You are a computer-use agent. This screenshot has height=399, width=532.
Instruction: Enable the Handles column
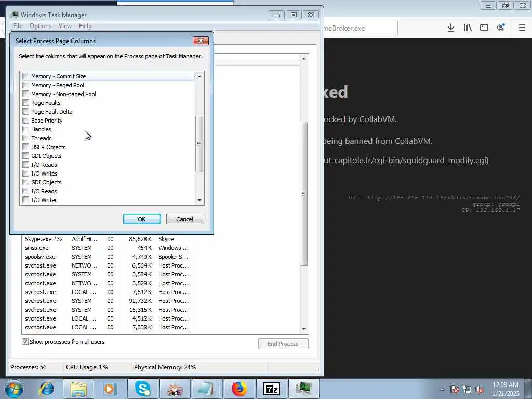[x=26, y=129]
